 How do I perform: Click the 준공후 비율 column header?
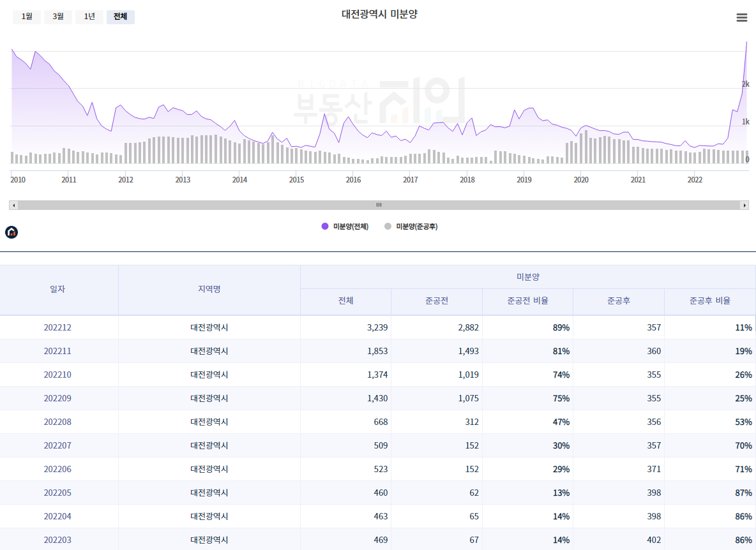point(710,301)
